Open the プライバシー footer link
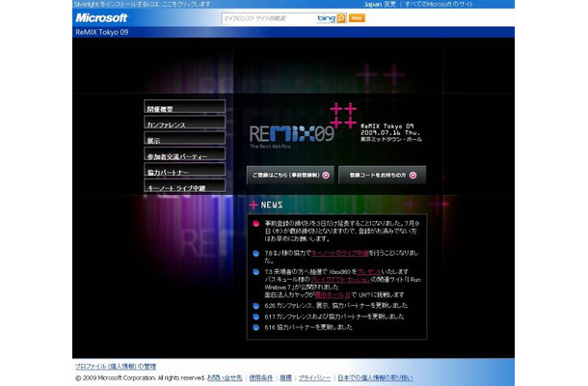The height and width of the screenshot is (386, 588). (x=314, y=377)
